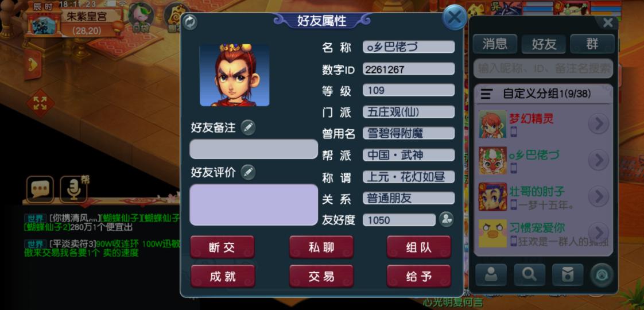Open details arrow for 壮哥的肘子
644x310 pixels.
tap(598, 197)
